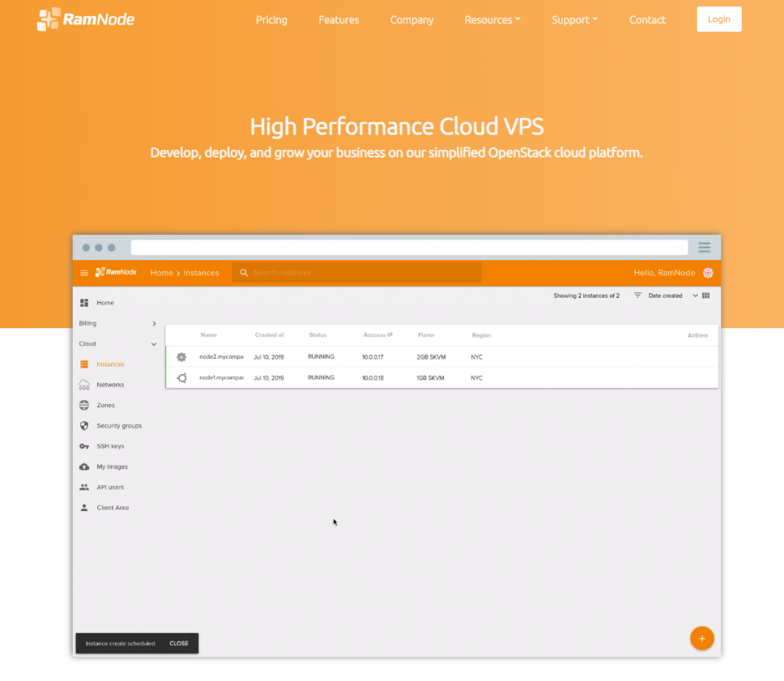Screen dimensions: 784x681
Task: Open the Date created sort dropdown
Action: coord(672,295)
